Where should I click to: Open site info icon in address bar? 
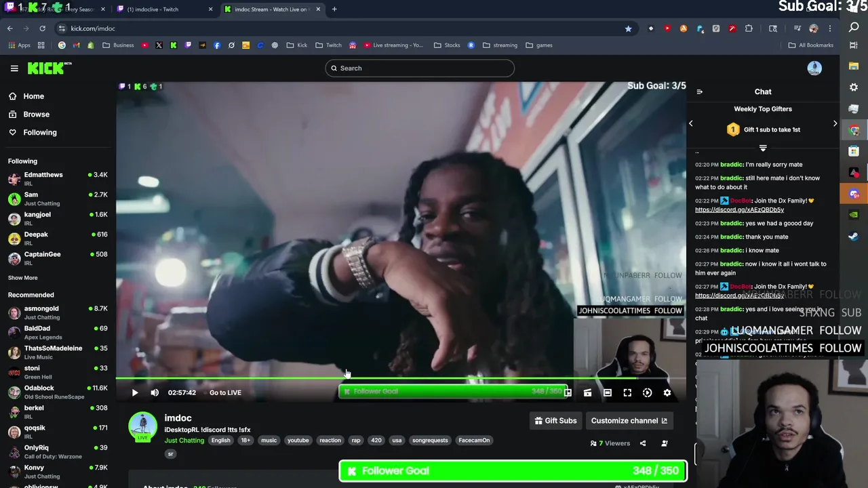pyautogui.click(x=62, y=28)
